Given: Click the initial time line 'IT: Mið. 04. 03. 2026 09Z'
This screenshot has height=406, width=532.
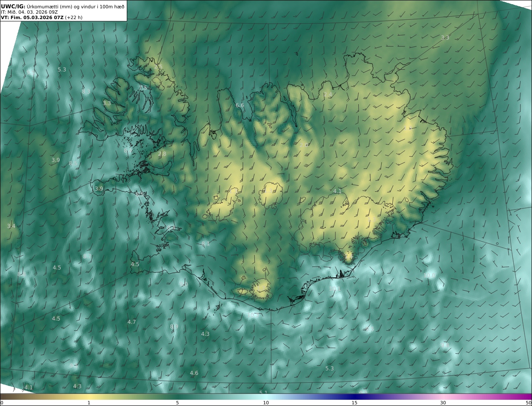Looking at the screenshot, I should tap(29, 12).
